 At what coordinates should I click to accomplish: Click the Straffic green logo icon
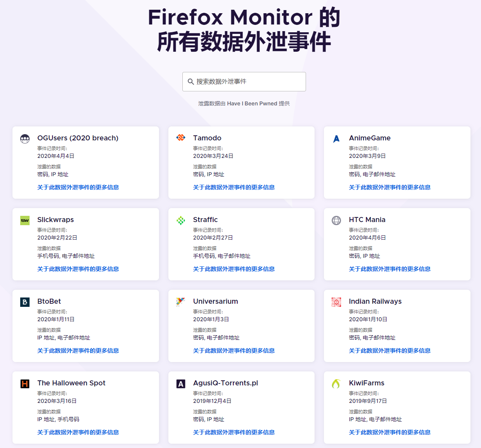click(180, 220)
